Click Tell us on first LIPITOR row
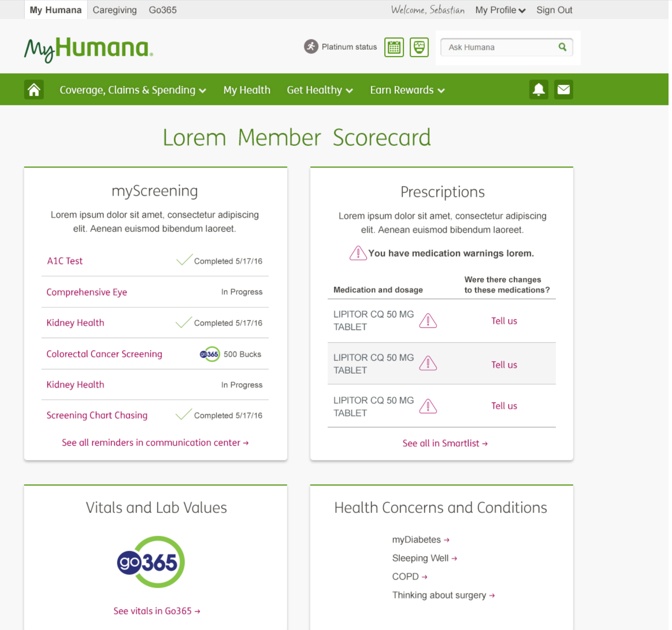Viewport: 672px width, 630px height. click(x=504, y=321)
